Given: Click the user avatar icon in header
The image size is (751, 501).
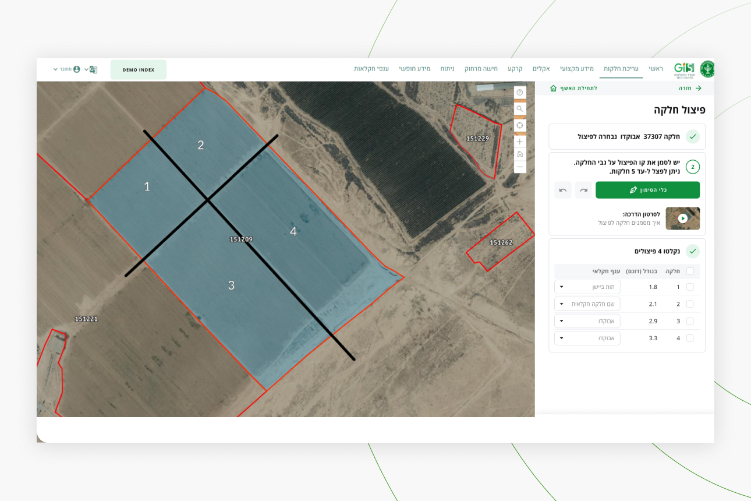Looking at the screenshot, I should [x=77, y=69].
